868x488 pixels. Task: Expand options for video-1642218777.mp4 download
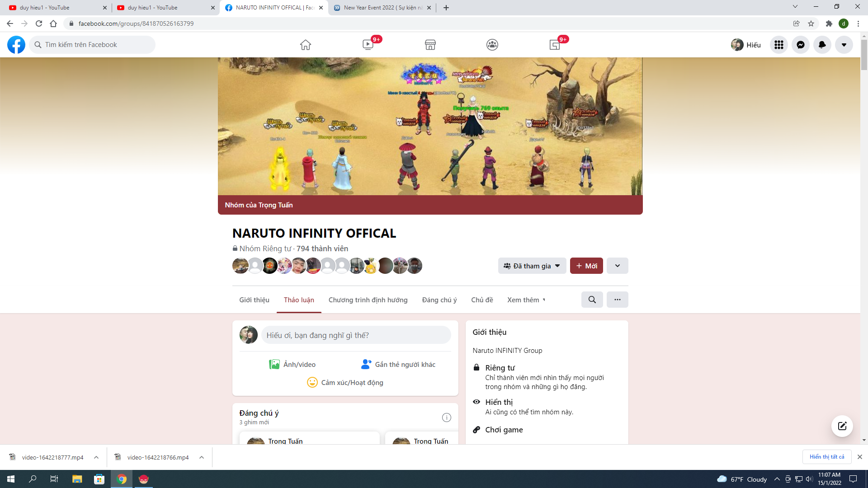pos(96,457)
